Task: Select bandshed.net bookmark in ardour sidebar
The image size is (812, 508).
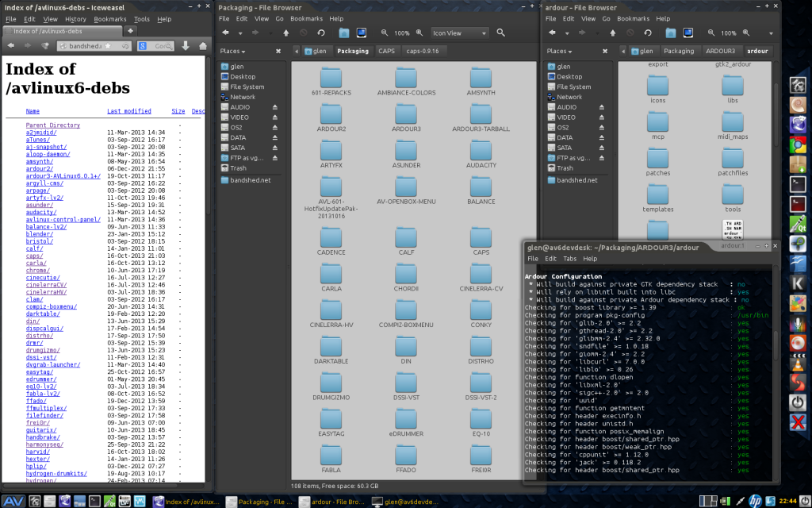Action: coord(577,180)
